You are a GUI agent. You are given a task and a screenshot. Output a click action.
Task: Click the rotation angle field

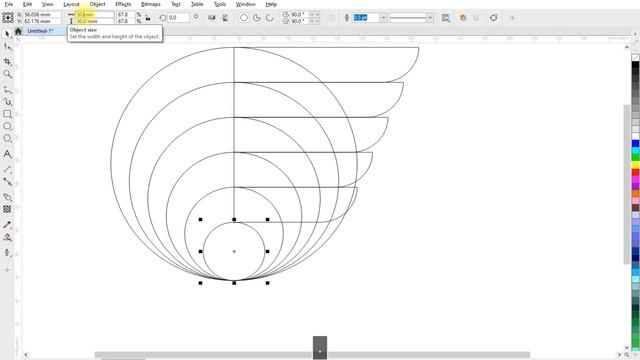click(178, 18)
